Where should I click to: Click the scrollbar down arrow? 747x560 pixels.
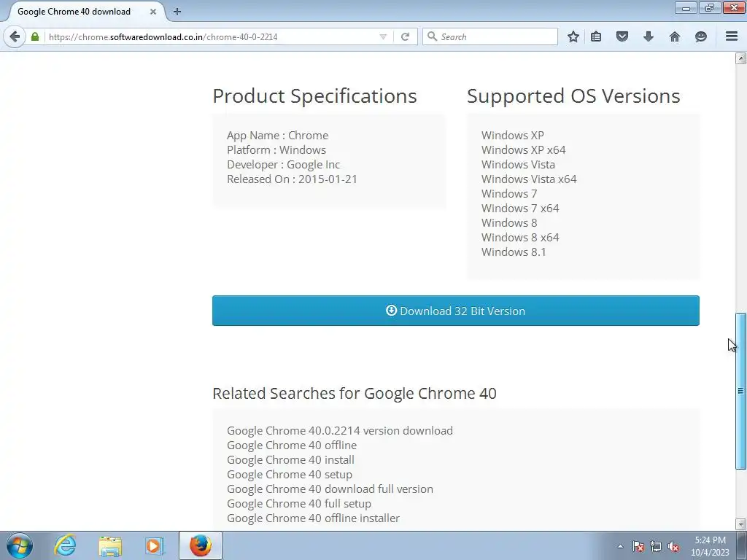pyautogui.click(x=740, y=524)
